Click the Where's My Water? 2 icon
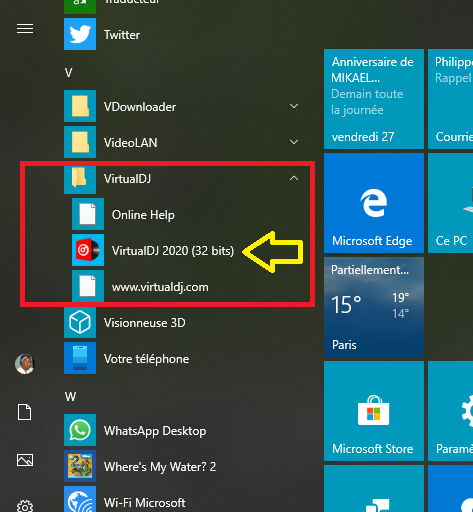The image size is (473, 512). (x=80, y=466)
